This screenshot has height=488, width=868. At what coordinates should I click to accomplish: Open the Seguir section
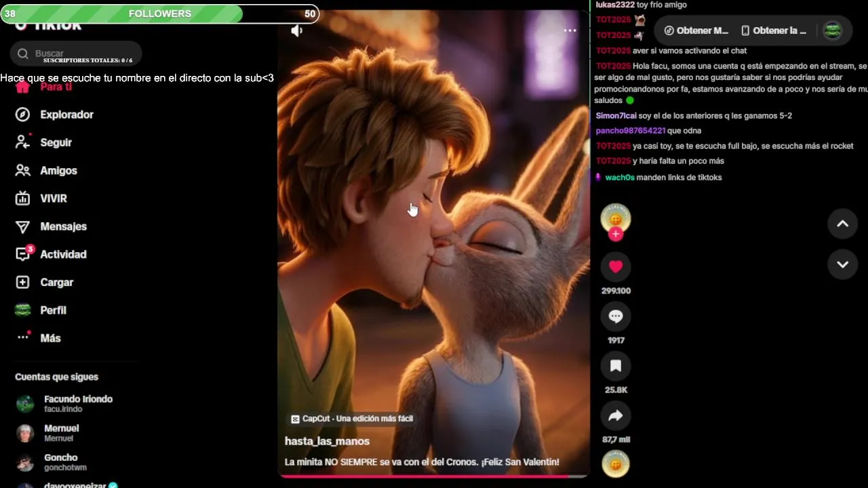(x=56, y=142)
